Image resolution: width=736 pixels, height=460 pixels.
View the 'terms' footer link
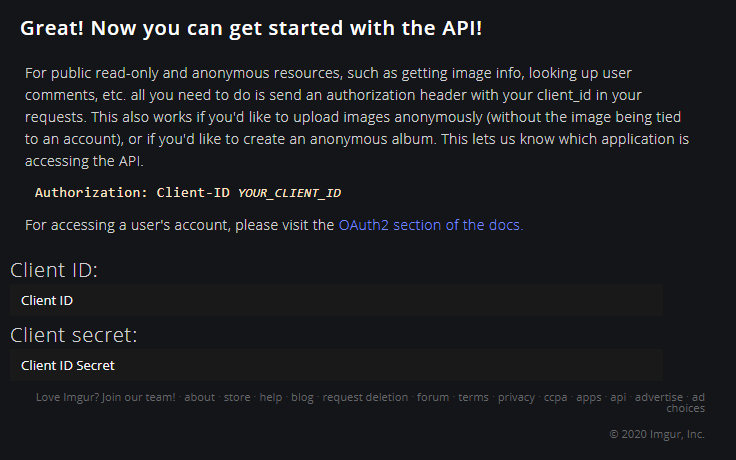pyautogui.click(x=473, y=397)
